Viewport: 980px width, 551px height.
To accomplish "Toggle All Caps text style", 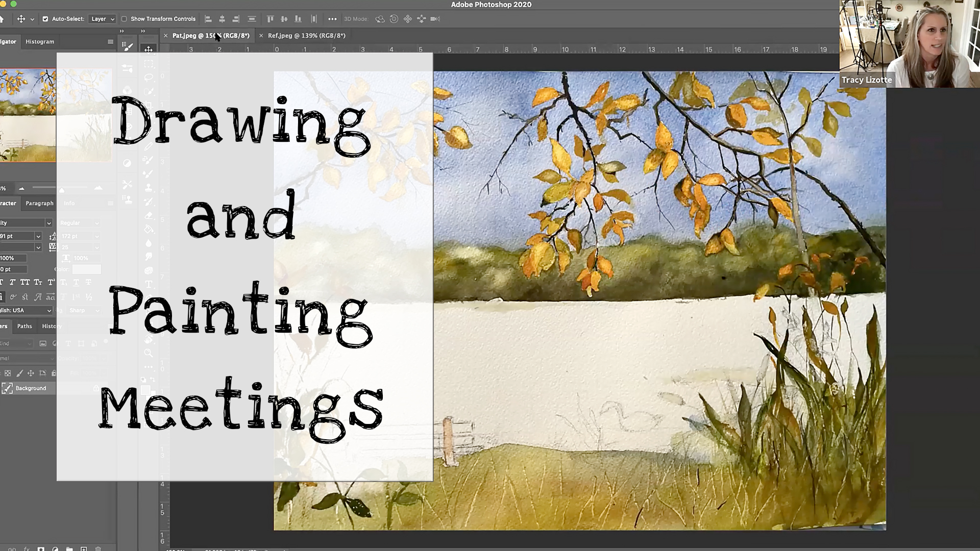I will pyautogui.click(x=24, y=282).
